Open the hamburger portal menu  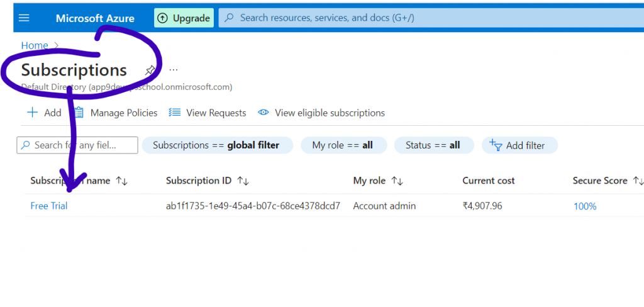[x=24, y=18]
